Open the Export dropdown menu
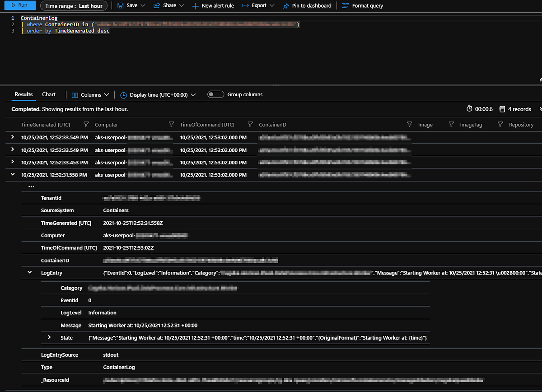This screenshot has width=542, height=392. tap(257, 6)
